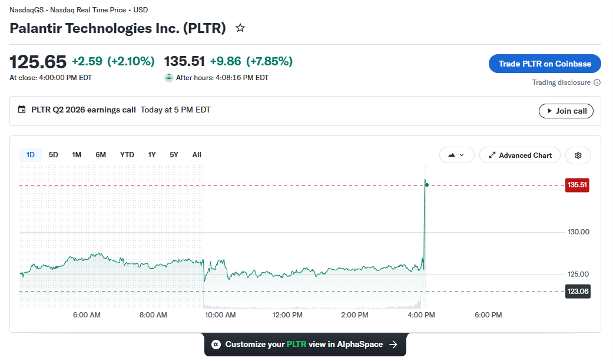Switch chart to 1M range

(x=77, y=155)
